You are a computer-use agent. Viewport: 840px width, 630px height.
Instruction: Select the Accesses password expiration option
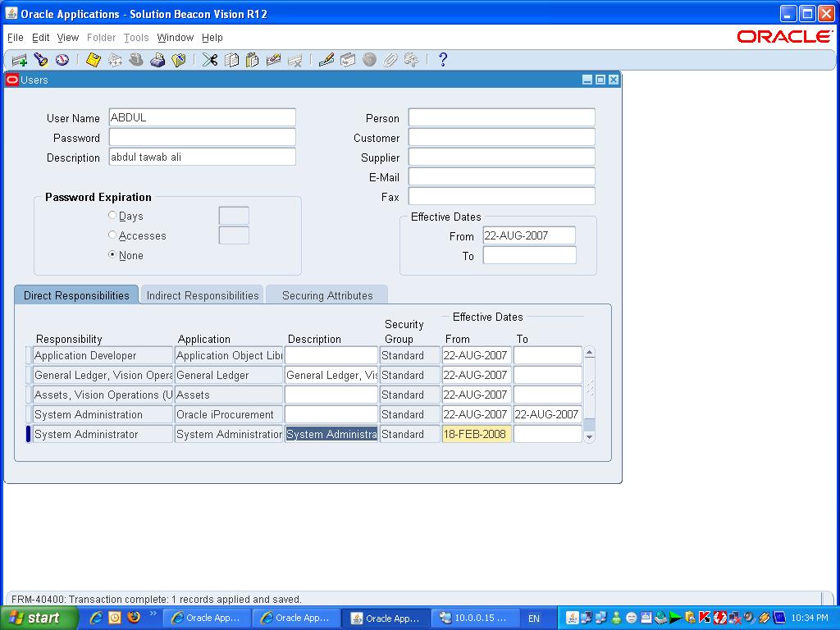[112, 235]
